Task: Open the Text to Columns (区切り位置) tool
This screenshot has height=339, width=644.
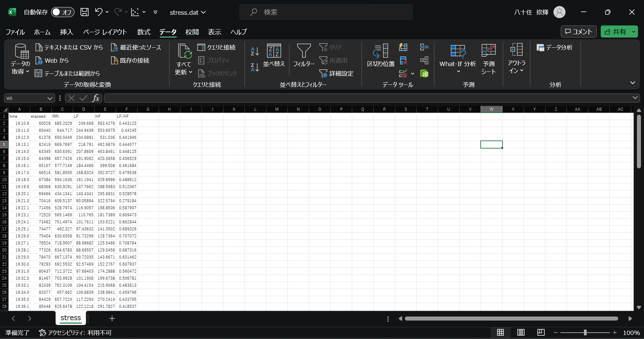Action: tap(381, 55)
